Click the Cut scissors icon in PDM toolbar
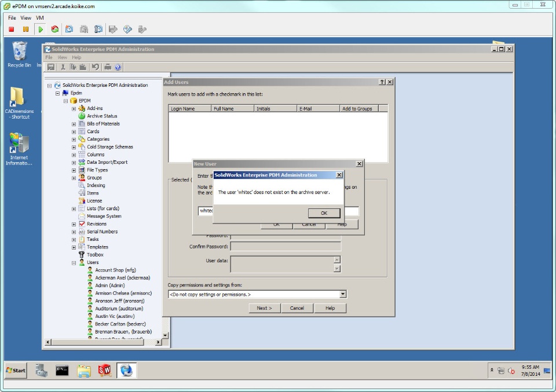This screenshot has width=556, height=392. pos(63,67)
